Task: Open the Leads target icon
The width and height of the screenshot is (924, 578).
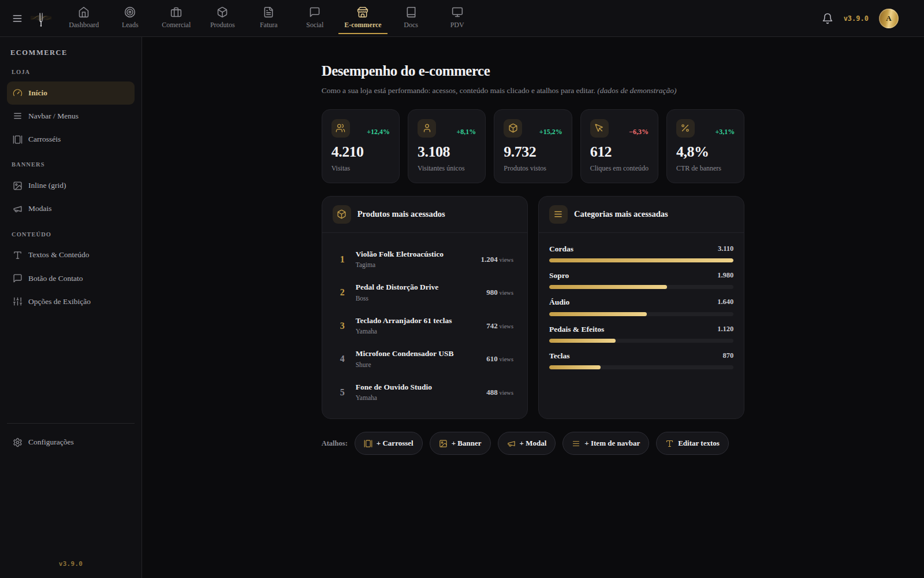Action: pos(130,12)
